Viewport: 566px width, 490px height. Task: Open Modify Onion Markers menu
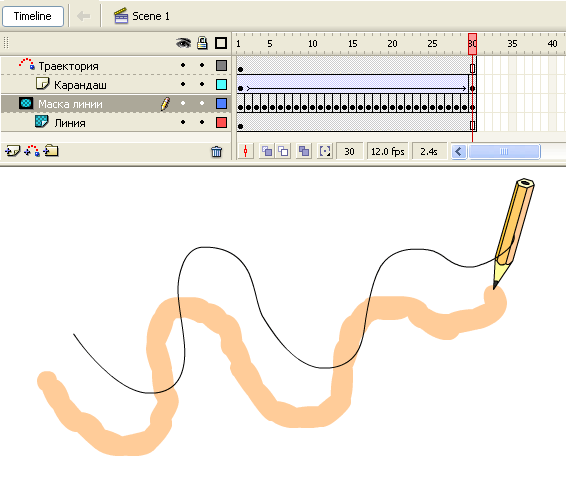tap(325, 151)
